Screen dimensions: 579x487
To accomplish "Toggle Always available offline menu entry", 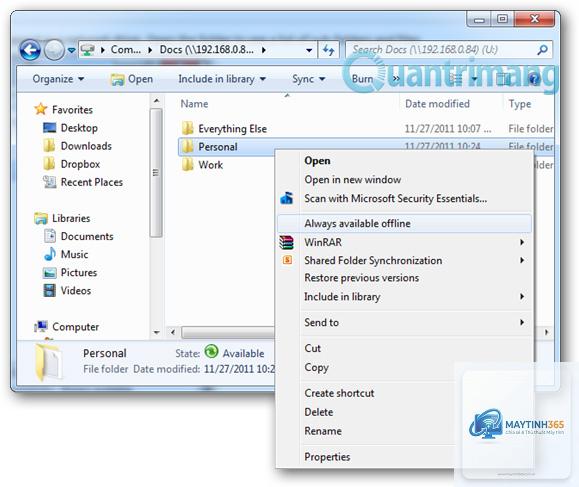I will coord(404,223).
